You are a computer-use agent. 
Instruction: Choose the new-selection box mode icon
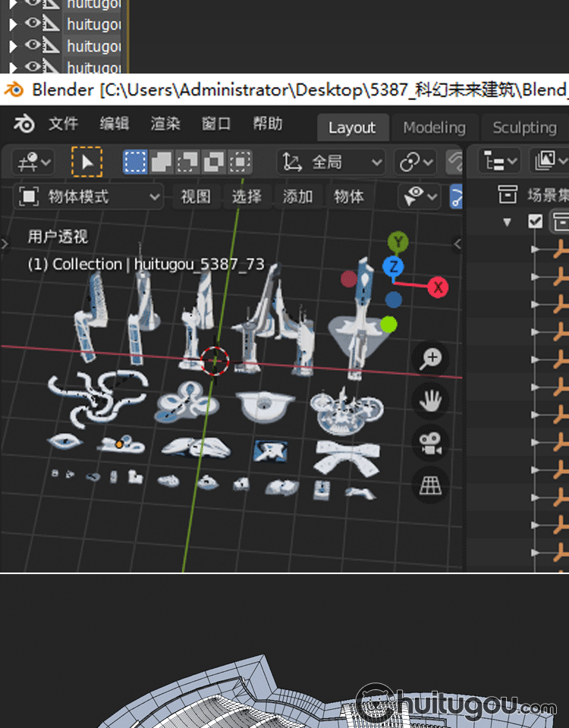[x=135, y=162]
